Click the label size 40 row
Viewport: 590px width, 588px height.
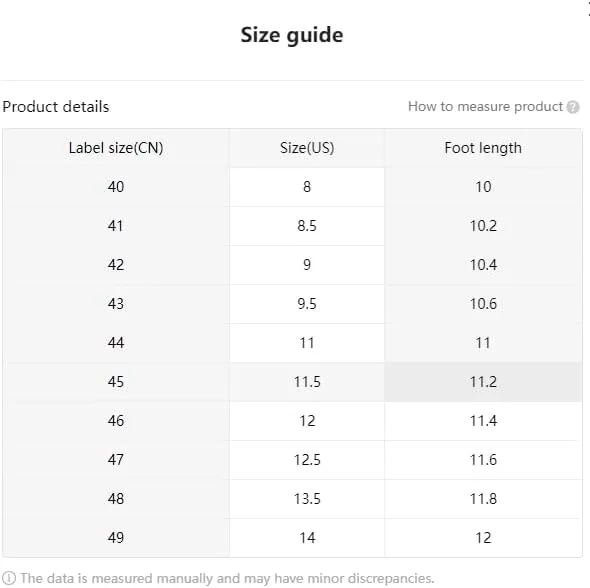[292, 187]
